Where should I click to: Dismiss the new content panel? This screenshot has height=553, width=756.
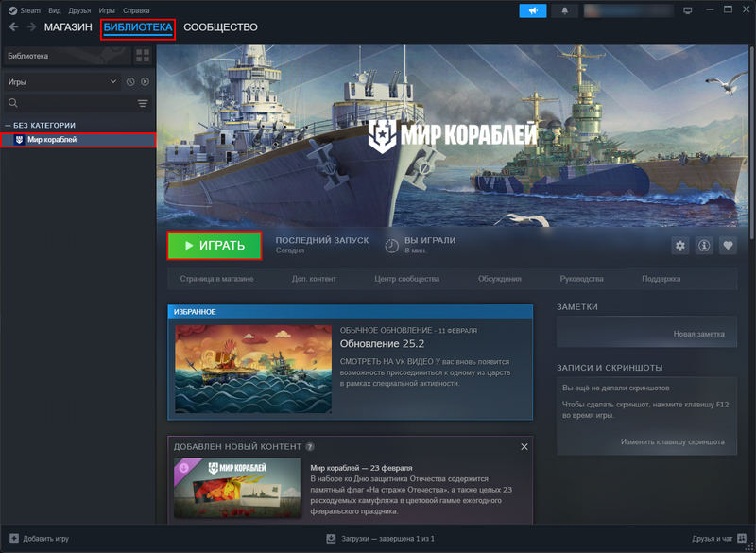click(x=524, y=446)
